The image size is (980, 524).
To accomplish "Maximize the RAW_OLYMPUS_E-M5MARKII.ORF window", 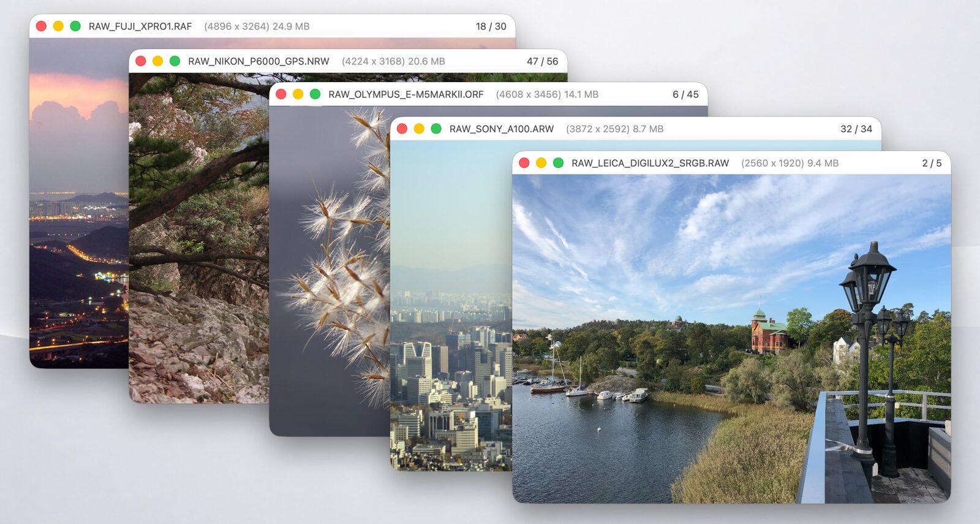I will [x=315, y=94].
